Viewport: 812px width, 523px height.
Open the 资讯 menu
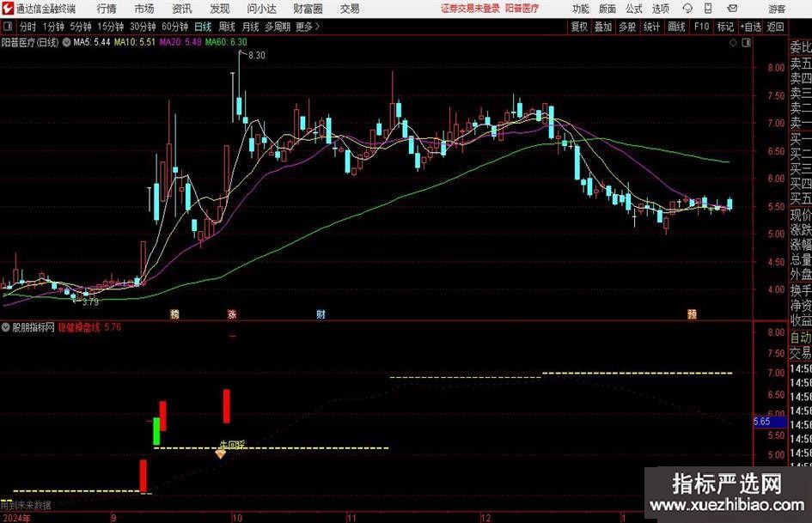[182, 9]
